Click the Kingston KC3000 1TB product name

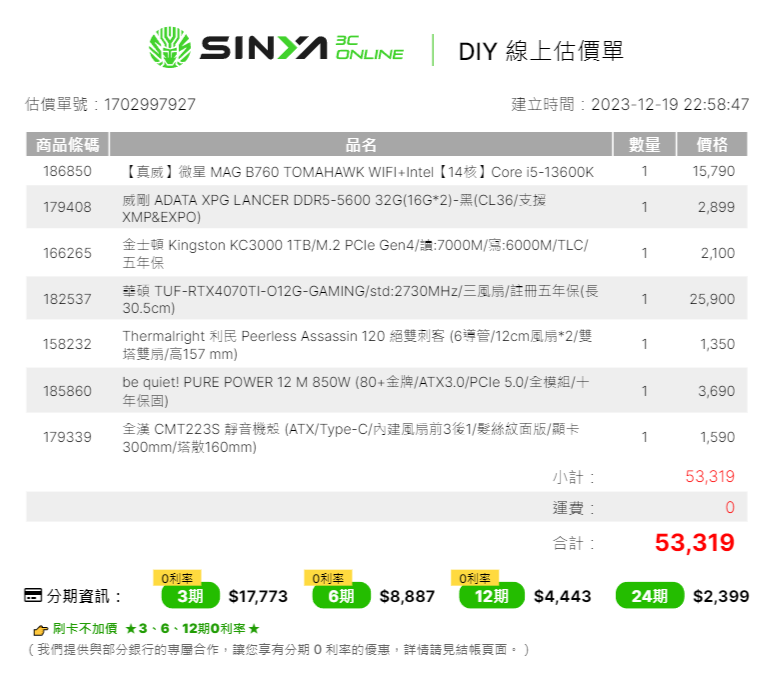tap(355, 253)
